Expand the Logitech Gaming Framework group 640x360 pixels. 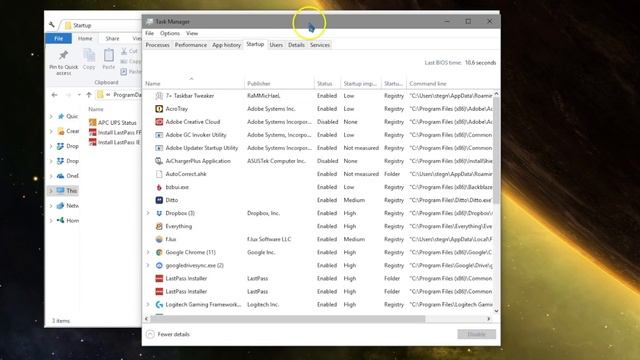click(x=148, y=305)
